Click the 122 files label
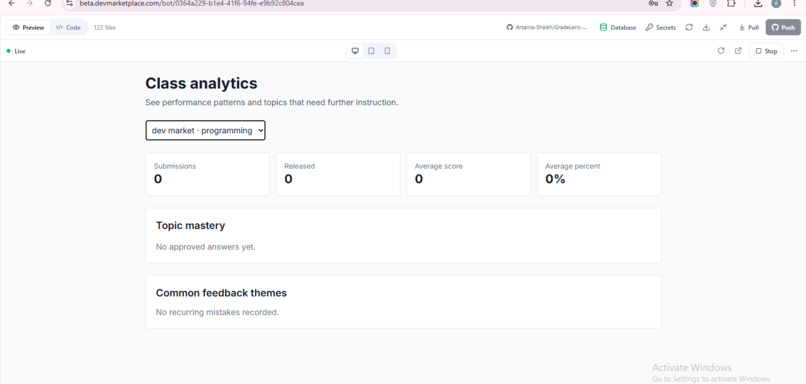The image size is (806, 384). coord(104,28)
